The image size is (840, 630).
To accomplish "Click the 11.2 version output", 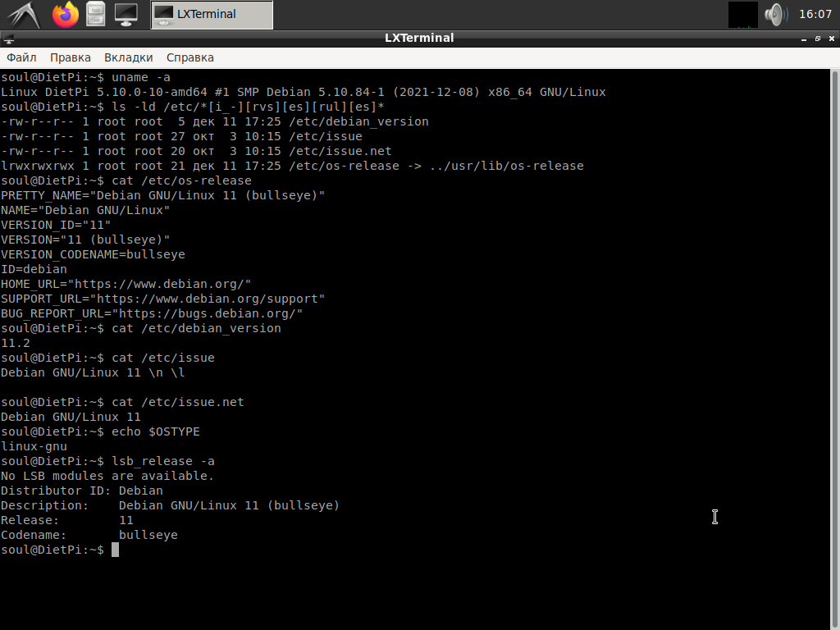I will pos(16,343).
